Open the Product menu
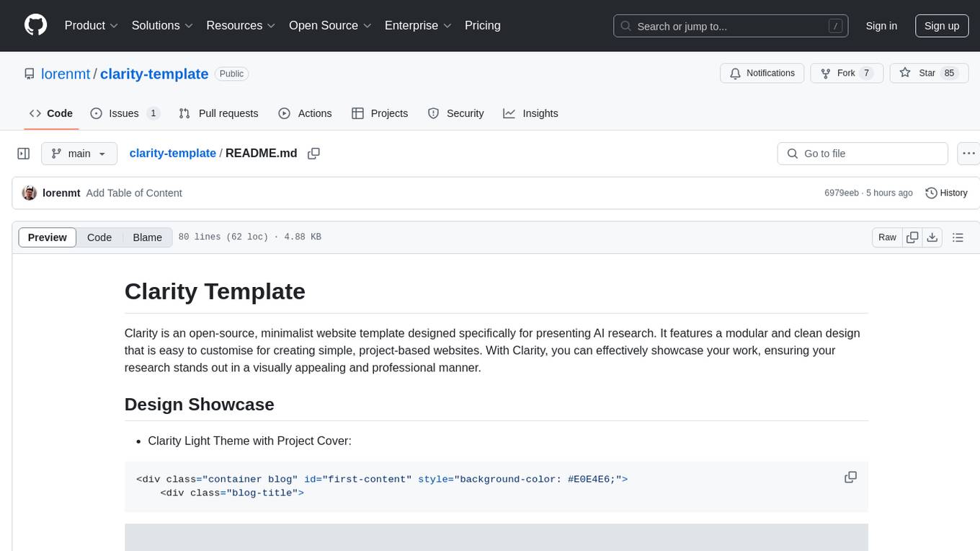Image resolution: width=980 pixels, height=551 pixels. [92, 25]
